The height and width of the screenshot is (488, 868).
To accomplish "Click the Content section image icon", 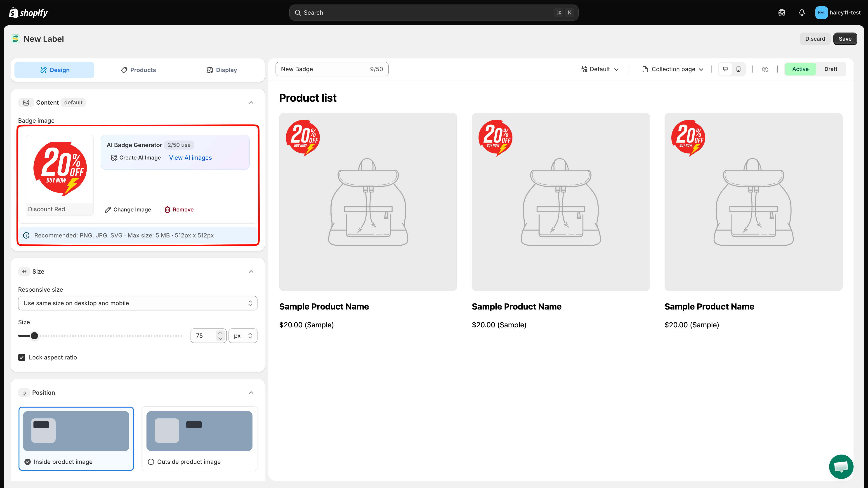I will click(26, 102).
